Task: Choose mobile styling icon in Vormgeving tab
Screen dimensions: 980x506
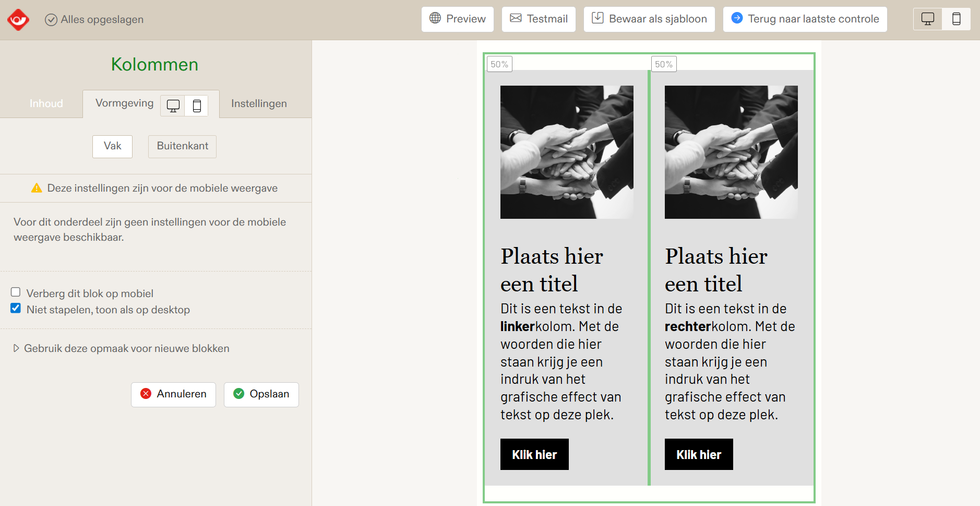Action: pos(197,106)
